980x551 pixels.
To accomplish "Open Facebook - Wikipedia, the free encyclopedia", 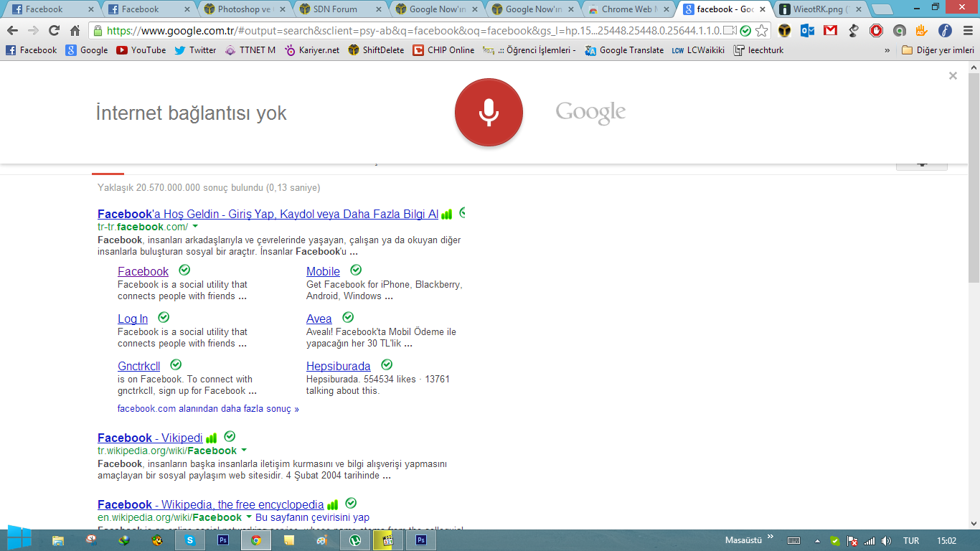I will coord(211,504).
